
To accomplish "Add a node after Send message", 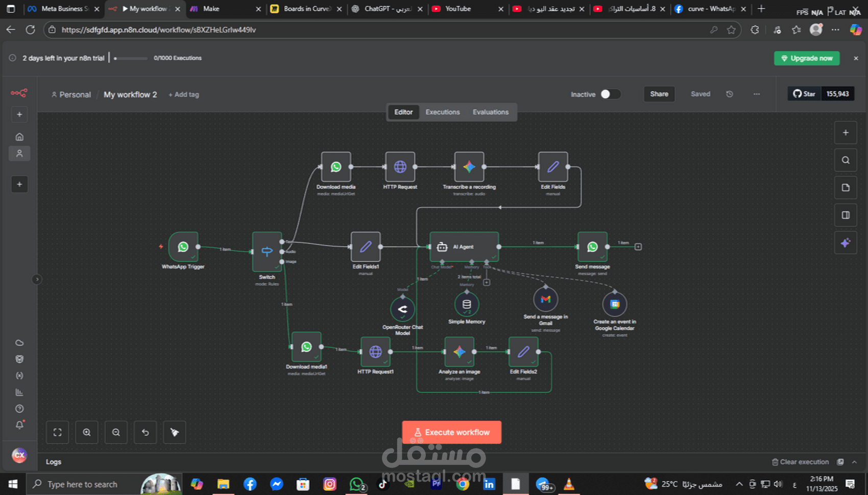I will 638,247.
